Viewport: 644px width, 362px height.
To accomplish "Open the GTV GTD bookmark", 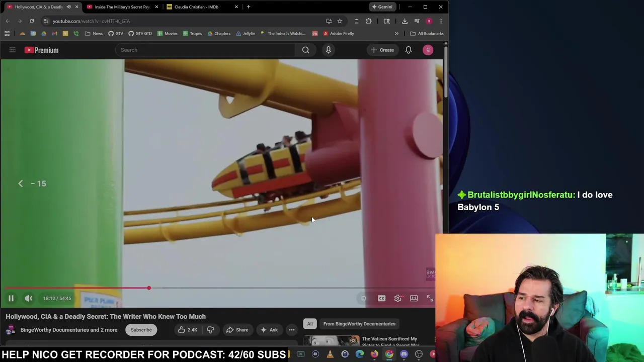I will (140, 34).
